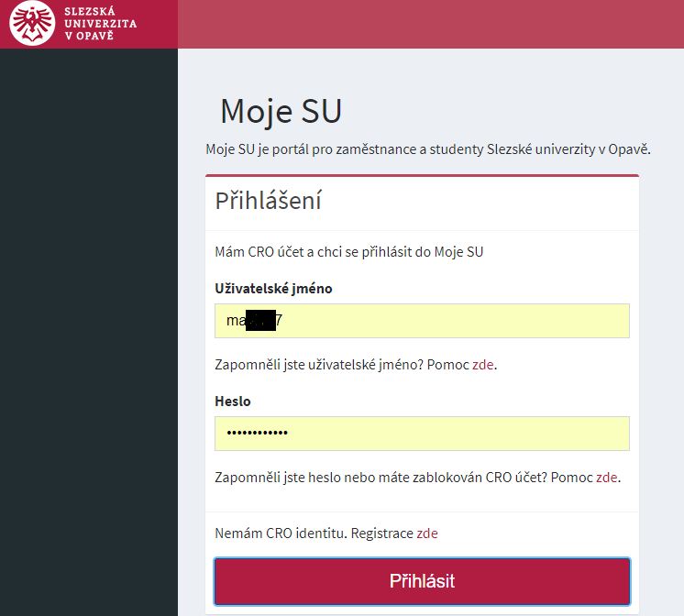Click the Přihlášení panel heading
Screen dimensions: 684x616
269,201
